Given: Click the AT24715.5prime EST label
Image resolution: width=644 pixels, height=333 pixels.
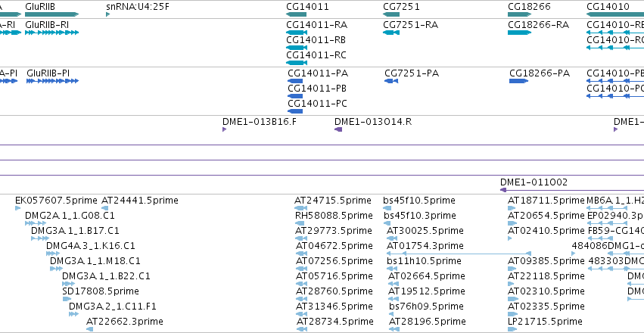Looking at the screenshot, I should [333, 201].
